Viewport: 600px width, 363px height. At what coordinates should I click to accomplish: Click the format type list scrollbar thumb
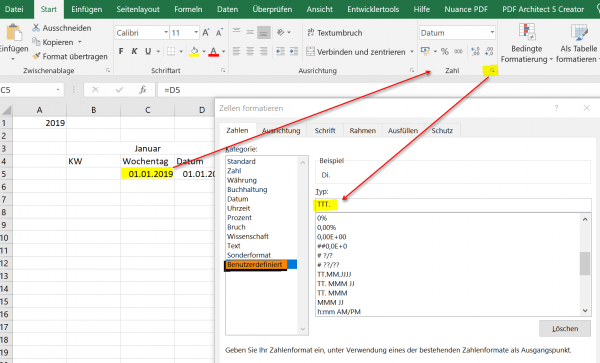tap(585, 263)
